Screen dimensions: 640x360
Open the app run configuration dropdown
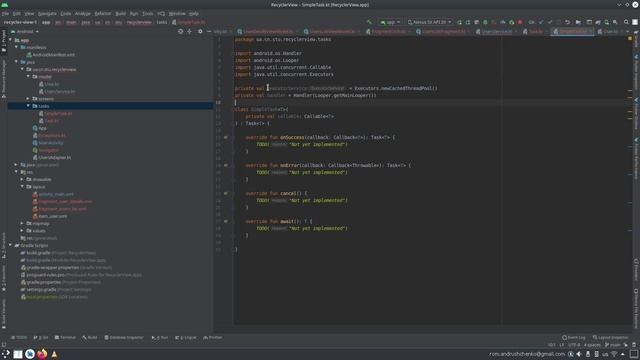click(x=390, y=22)
